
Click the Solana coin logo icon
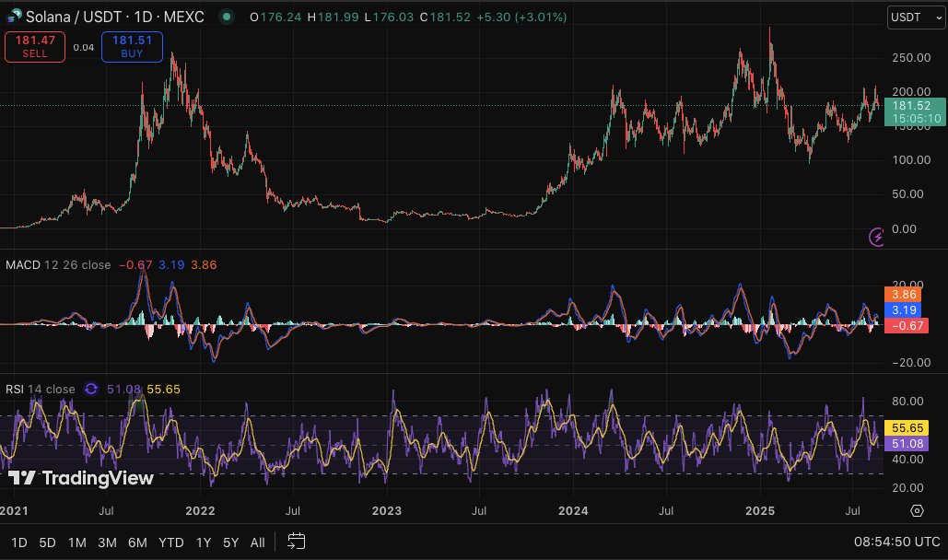click(13, 17)
